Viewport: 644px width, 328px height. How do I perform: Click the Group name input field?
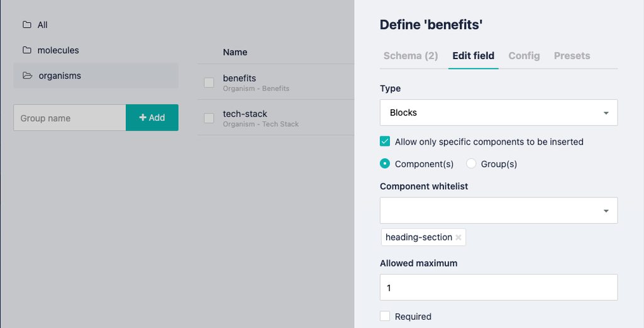tap(70, 118)
